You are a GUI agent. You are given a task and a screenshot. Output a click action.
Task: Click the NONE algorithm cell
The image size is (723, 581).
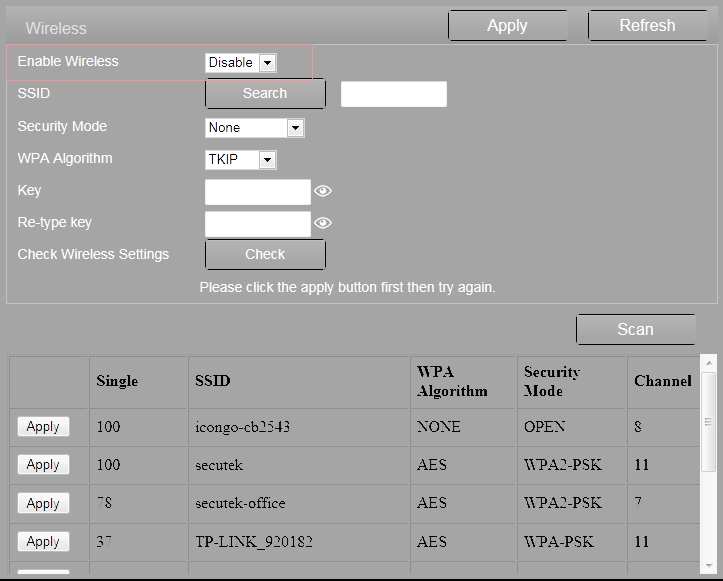point(463,427)
